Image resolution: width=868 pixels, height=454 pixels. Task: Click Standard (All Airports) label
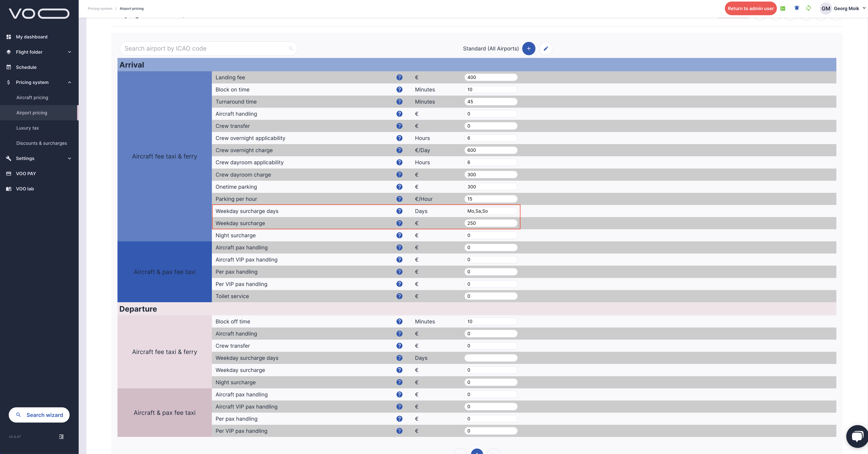click(x=491, y=49)
